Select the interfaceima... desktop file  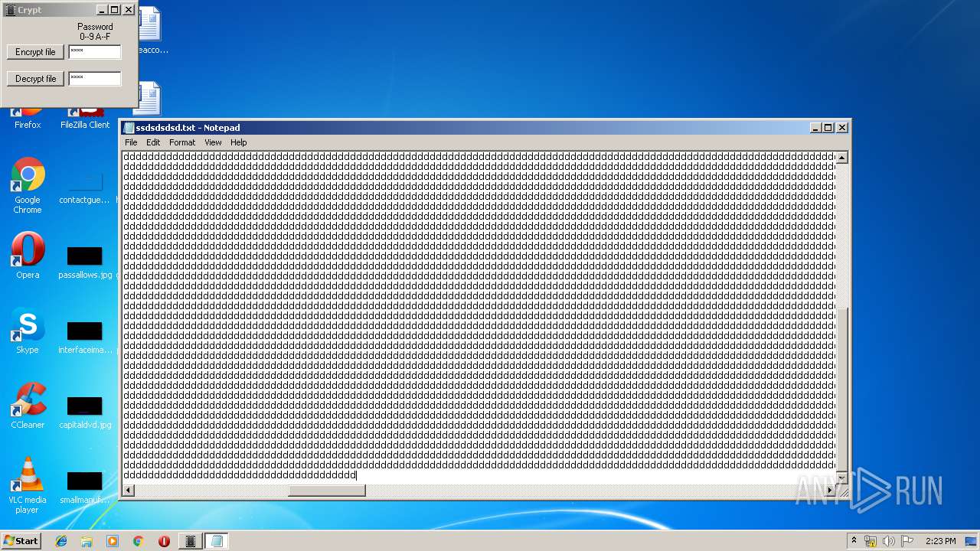85,337
